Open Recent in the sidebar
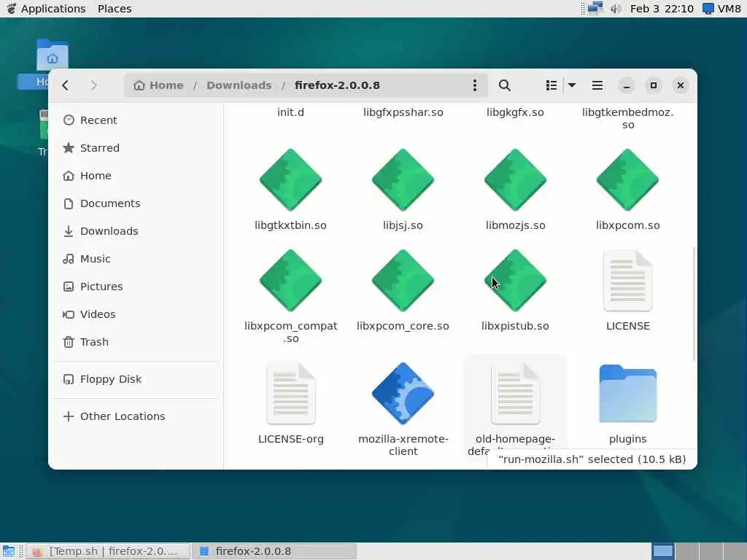This screenshot has width=747, height=560. [136, 120]
